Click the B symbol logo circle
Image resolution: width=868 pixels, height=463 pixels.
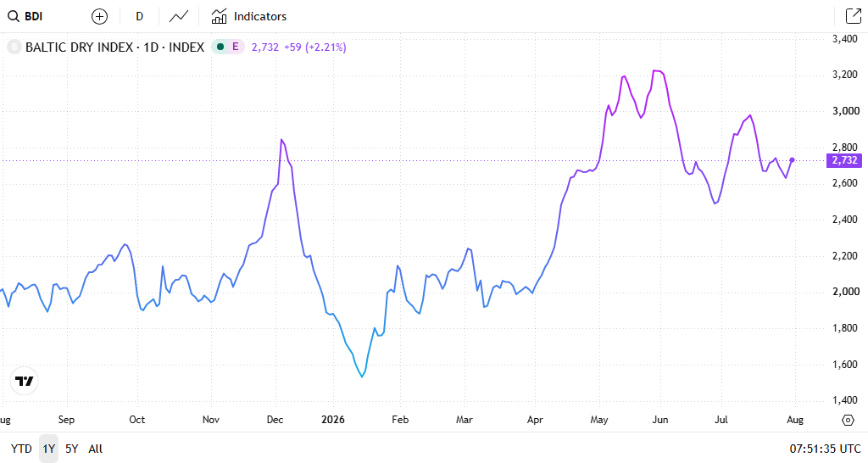14,47
